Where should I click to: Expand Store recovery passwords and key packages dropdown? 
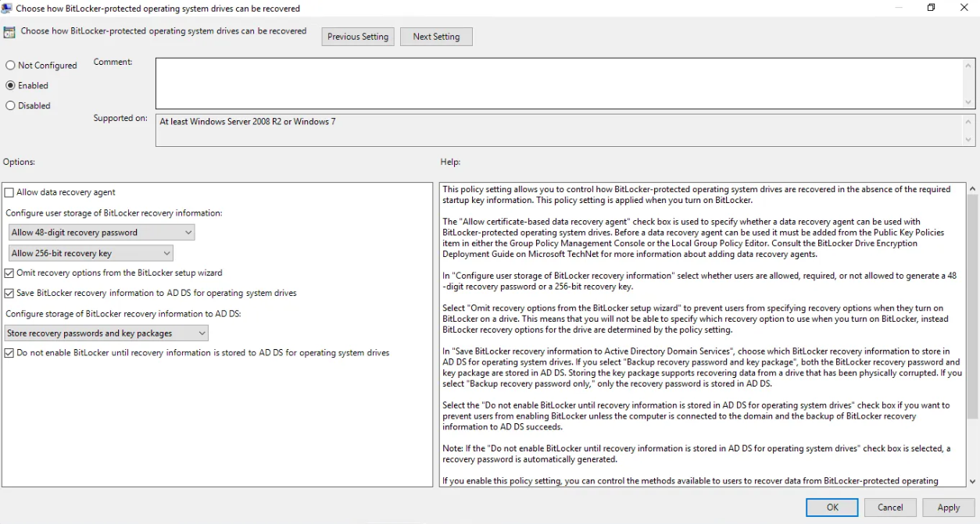click(107, 333)
